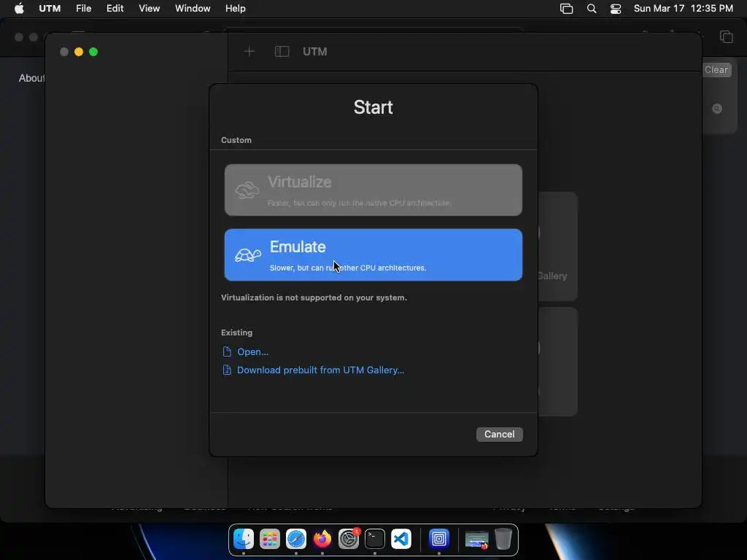Download prebuilt from UTM Gallery link
747x560 pixels.
tap(321, 370)
